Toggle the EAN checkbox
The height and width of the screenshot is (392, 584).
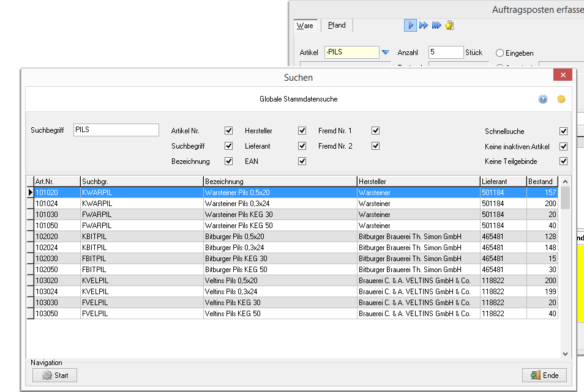302,161
